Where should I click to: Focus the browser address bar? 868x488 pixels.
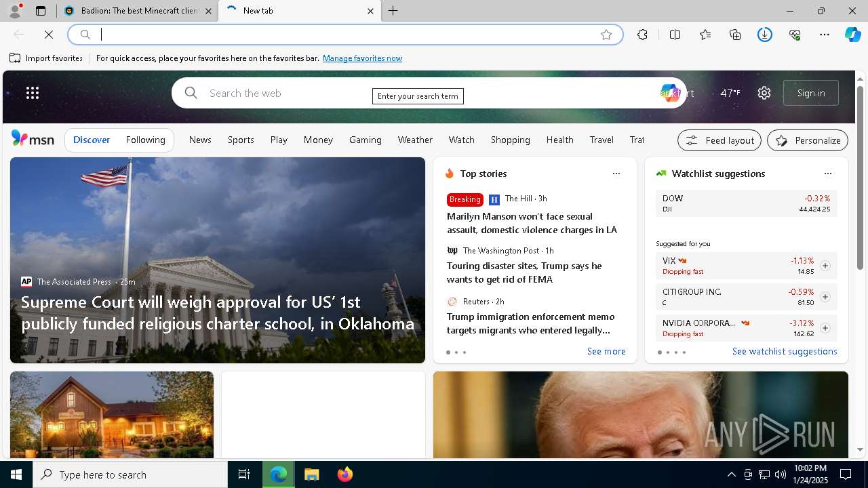tap(346, 35)
